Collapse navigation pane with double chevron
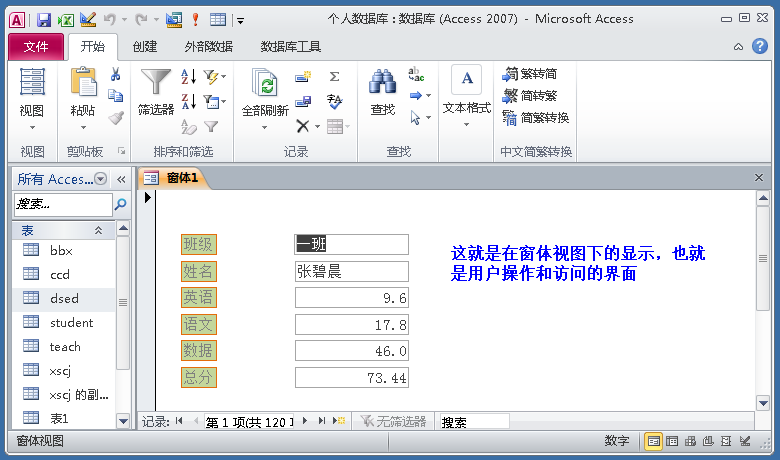This screenshot has width=780, height=460. 121,180
